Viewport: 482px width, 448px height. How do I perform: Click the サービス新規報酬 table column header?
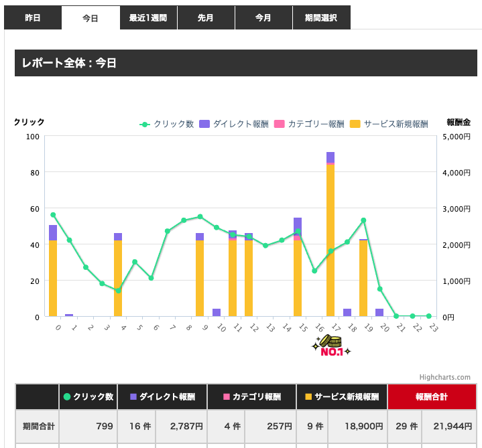pyautogui.click(x=342, y=396)
